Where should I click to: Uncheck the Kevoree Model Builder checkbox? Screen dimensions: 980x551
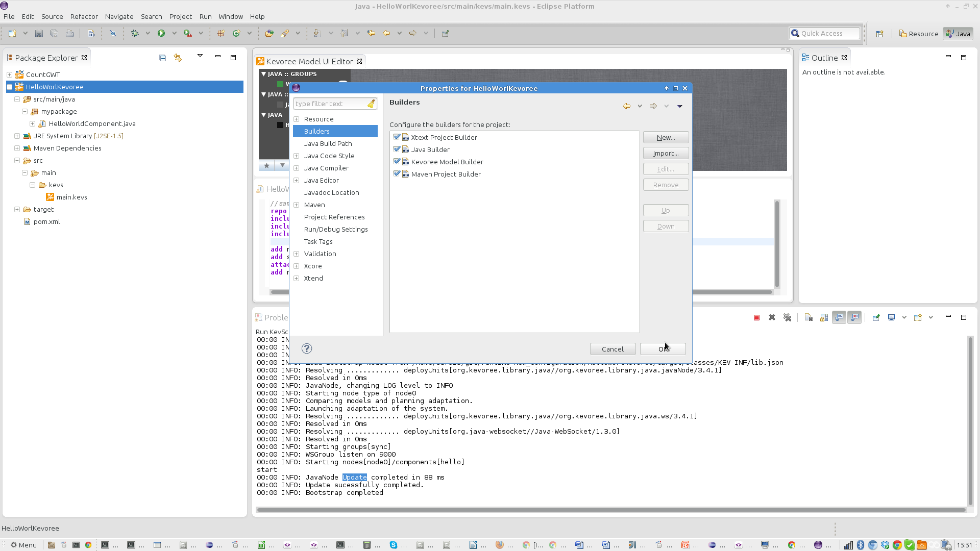point(397,162)
